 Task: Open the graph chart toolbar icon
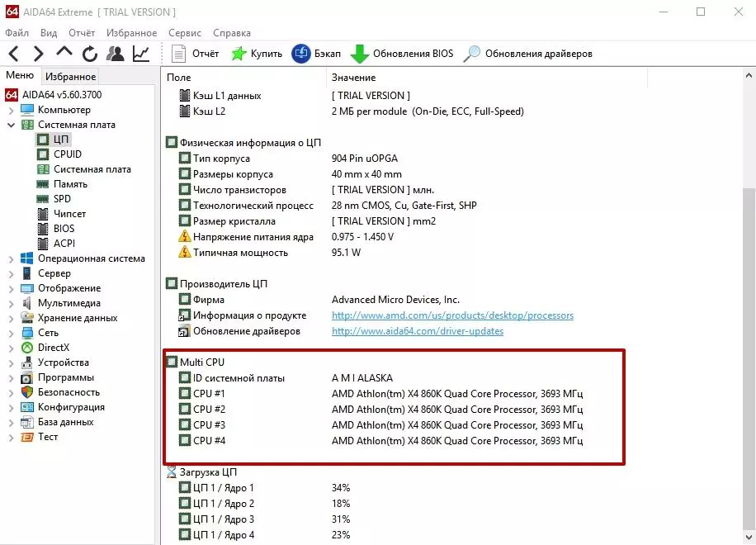pyautogui.click(x=141, y=54)
